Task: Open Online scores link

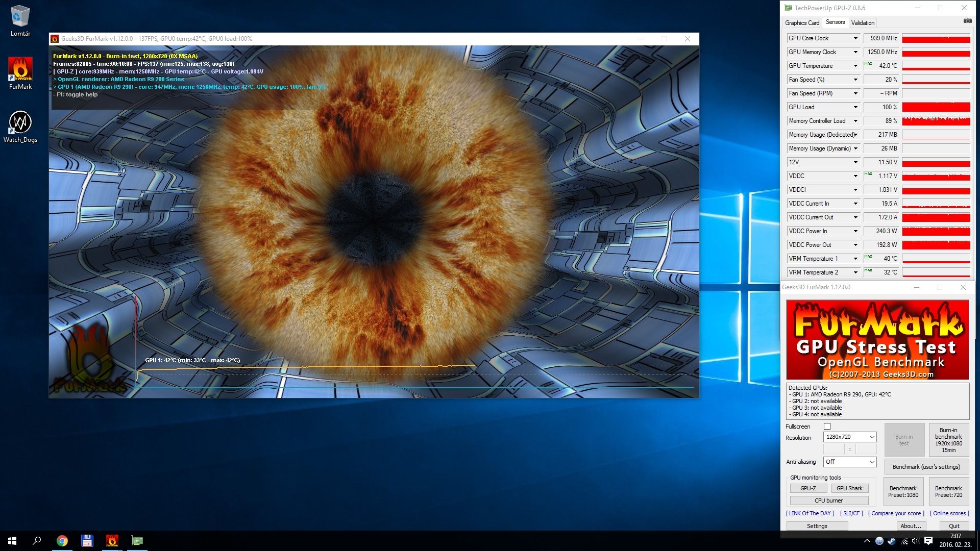Action: click(949, 513)
